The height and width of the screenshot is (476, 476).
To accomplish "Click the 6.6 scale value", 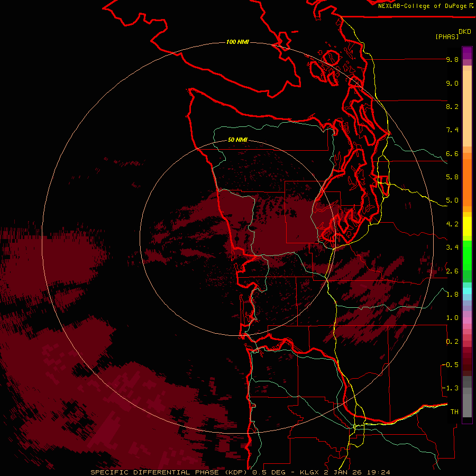I will (452, 153).
